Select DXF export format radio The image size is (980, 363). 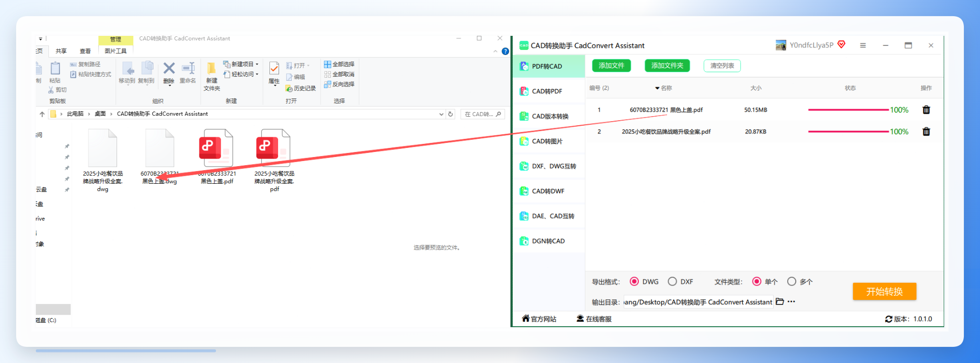click(672, 282)
